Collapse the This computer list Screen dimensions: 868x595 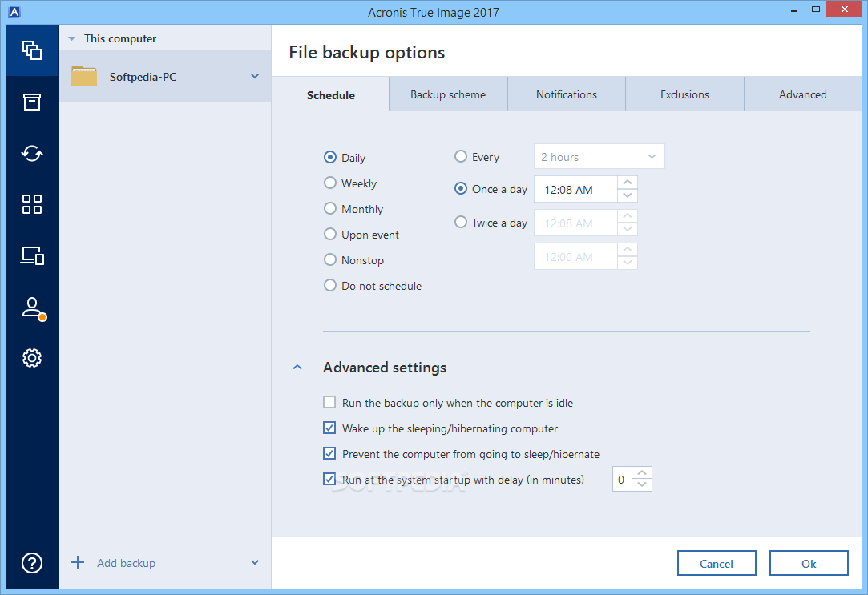pyautogui.click(x=71, y=38)
